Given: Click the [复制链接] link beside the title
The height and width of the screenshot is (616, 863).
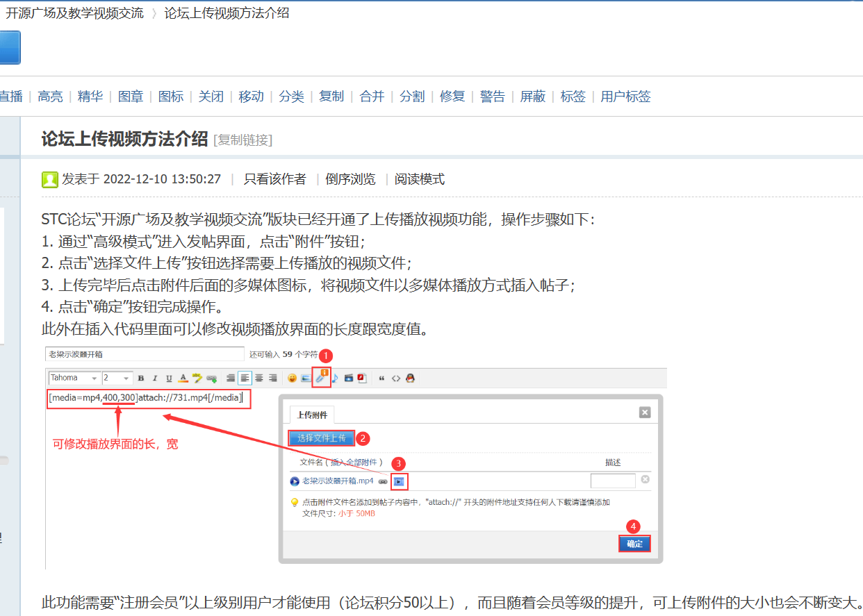Looking at the screenshot, I should [243, 140].
